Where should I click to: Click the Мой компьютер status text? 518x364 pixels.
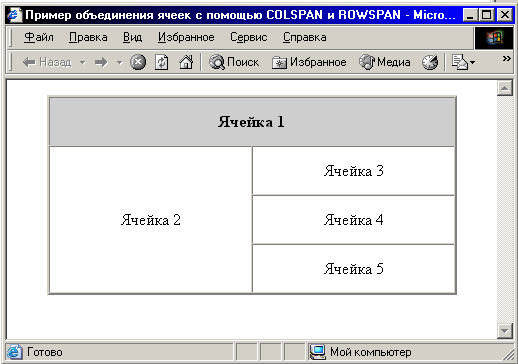[370, 352]
